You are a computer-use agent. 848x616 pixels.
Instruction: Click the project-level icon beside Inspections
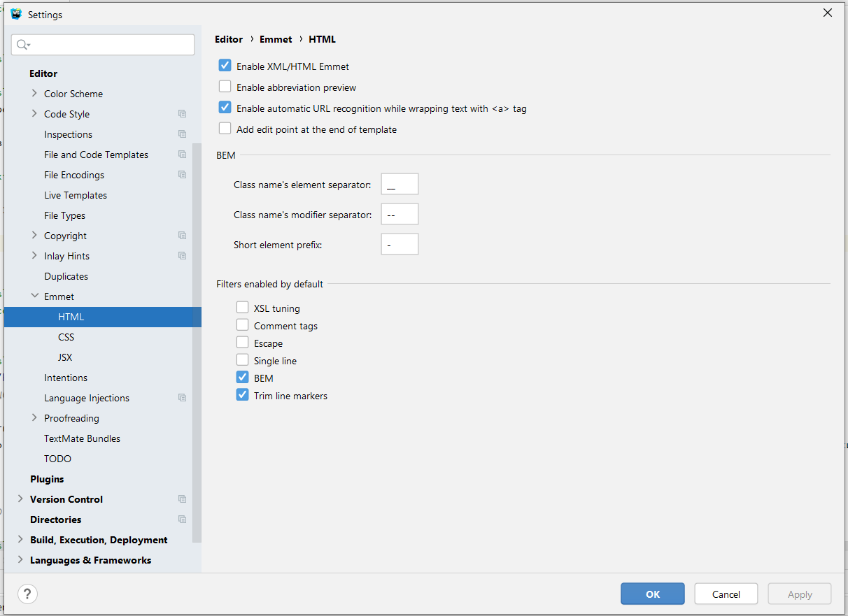(x=182, y=134)
